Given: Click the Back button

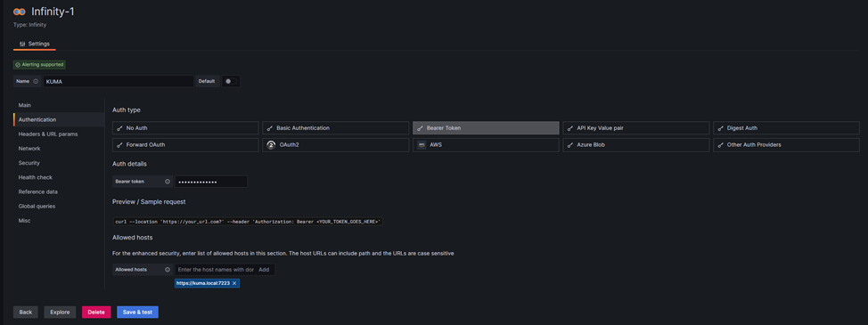Looking at the screenshot, I should coord(26,313).
